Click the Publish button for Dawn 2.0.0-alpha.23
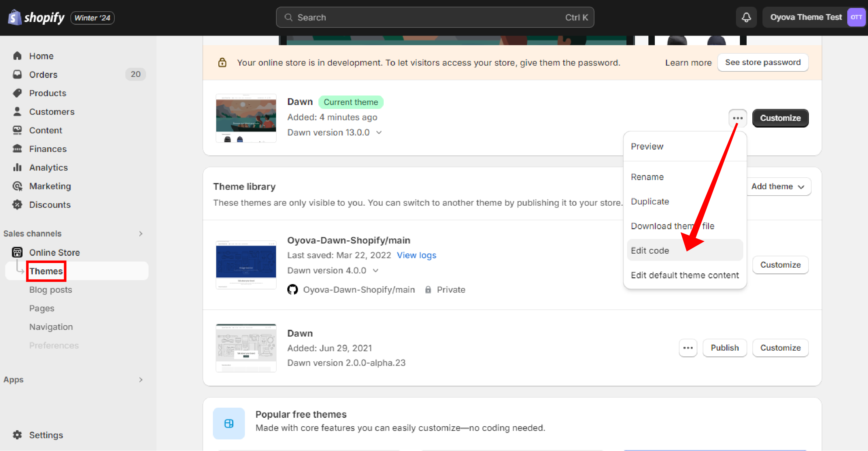The height and width of the screenshot is (451, 868). point(724,348)
